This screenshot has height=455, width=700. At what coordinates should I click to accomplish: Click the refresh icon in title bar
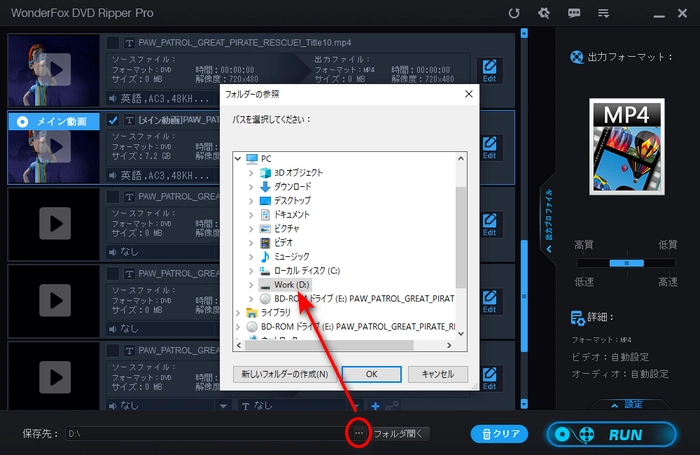[x=514, y=13]
